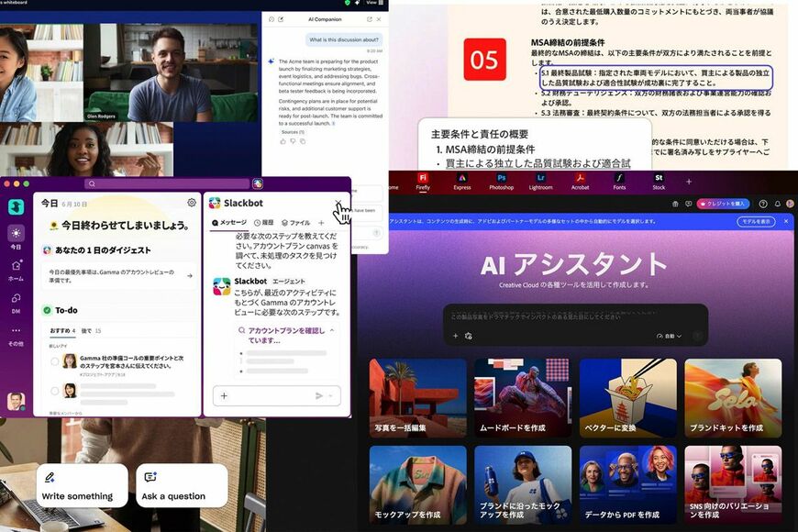Screen dimensions: 798x532
Task: Open the feedback chat icon in Adobe header
Action: click(689, 204)
